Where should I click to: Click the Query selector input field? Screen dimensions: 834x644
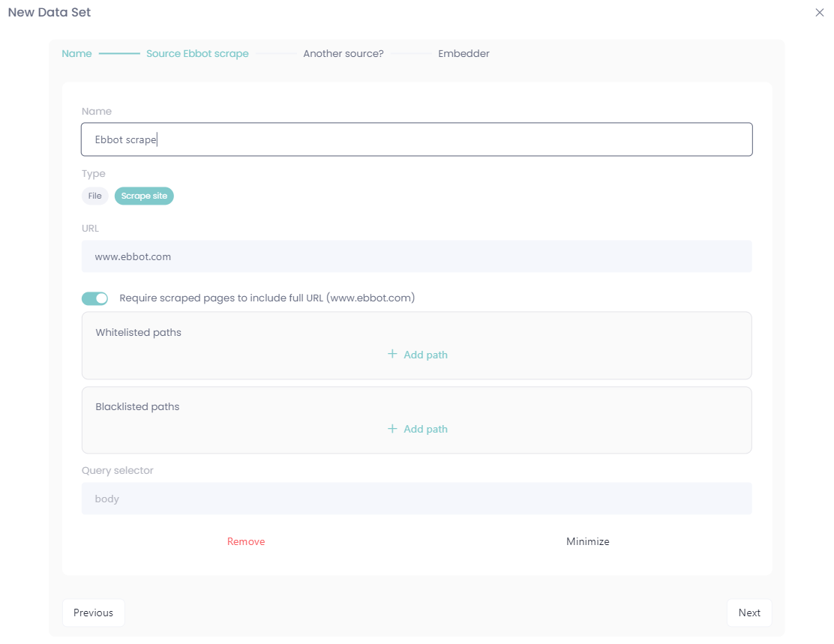[416, 499]
